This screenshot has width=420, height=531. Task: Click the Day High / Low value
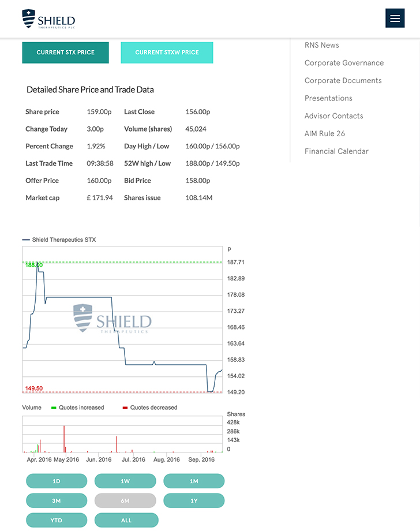click(x=212, y=146)
